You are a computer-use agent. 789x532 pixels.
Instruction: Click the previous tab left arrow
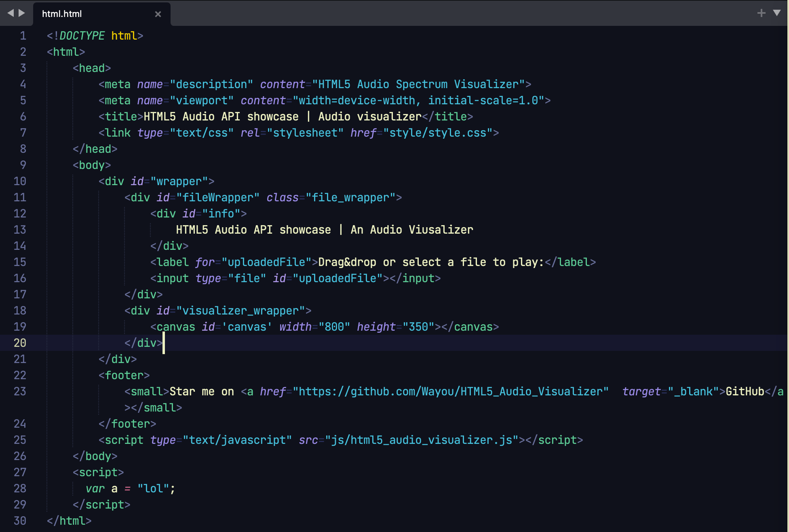(x=11, y=13)
